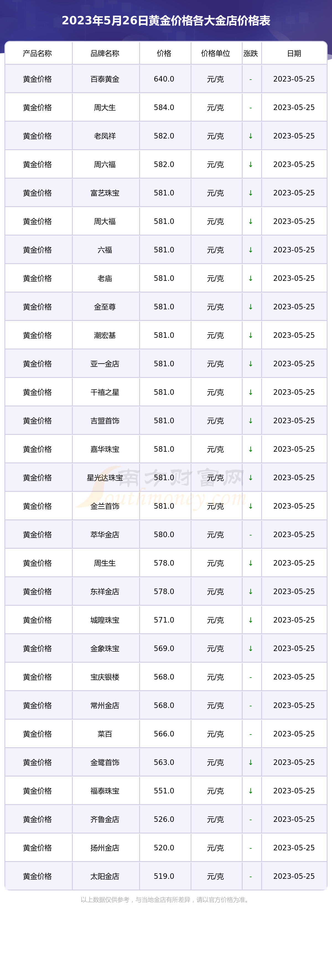Select the down arrow for 周生生
332x980 pixels.
pos(251,563)
